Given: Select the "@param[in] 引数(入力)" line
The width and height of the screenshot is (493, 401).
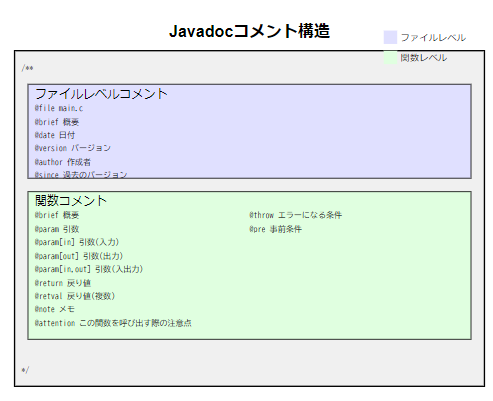Looking at the screenshot, I should pos(77,242).
